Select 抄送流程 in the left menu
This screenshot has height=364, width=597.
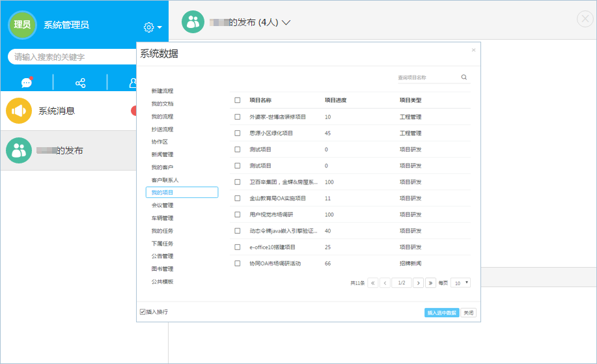pyautogui.click(x=162, y=129)
